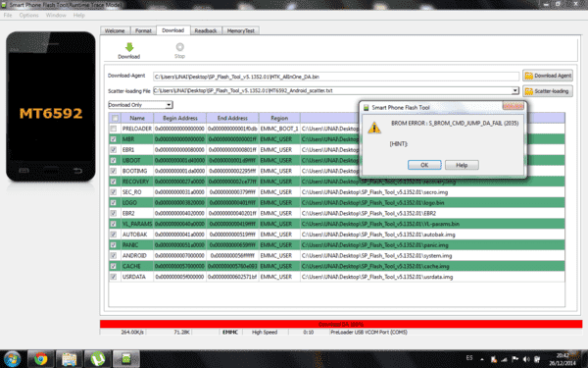Uncheck the EBR1 partition checkbox
588x368 pixels.
pyautogui.click(x=114, y=149)
